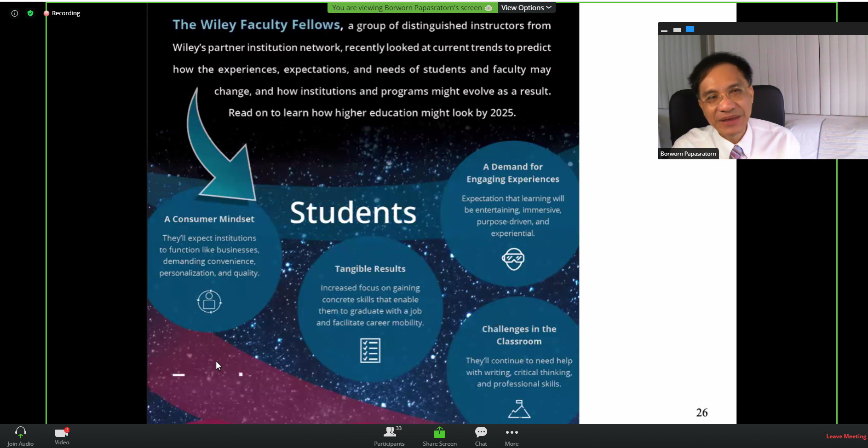Screen dimensions: 868x448
Task: Click the slide page number 26
Action: coord(702,413)
